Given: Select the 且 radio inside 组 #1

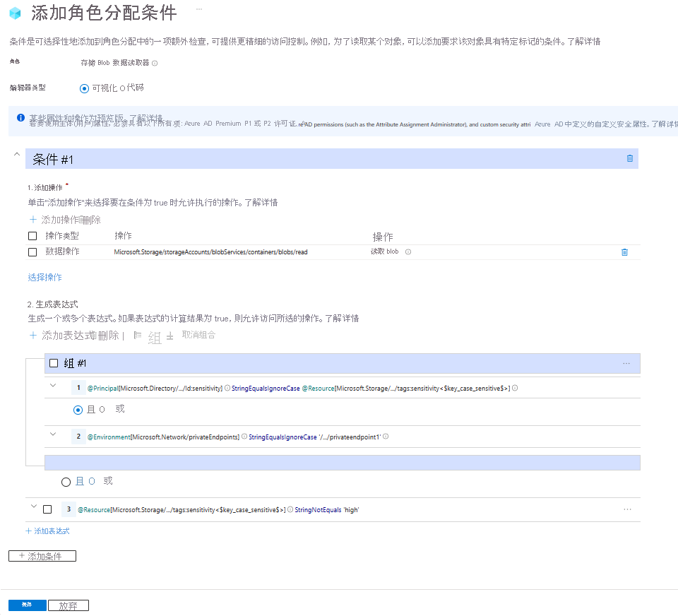Looking at the screenshot, I should click(78, 410).
